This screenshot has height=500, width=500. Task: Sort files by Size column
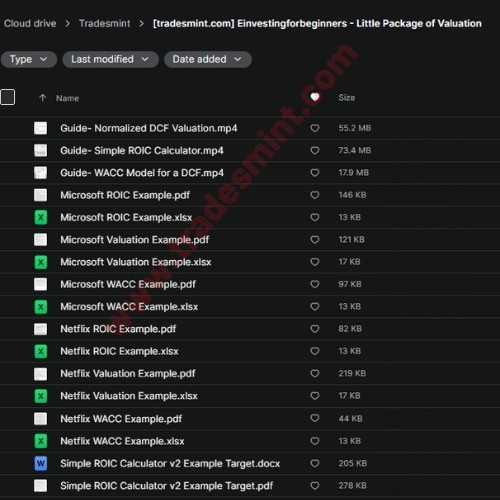[347, 98]
